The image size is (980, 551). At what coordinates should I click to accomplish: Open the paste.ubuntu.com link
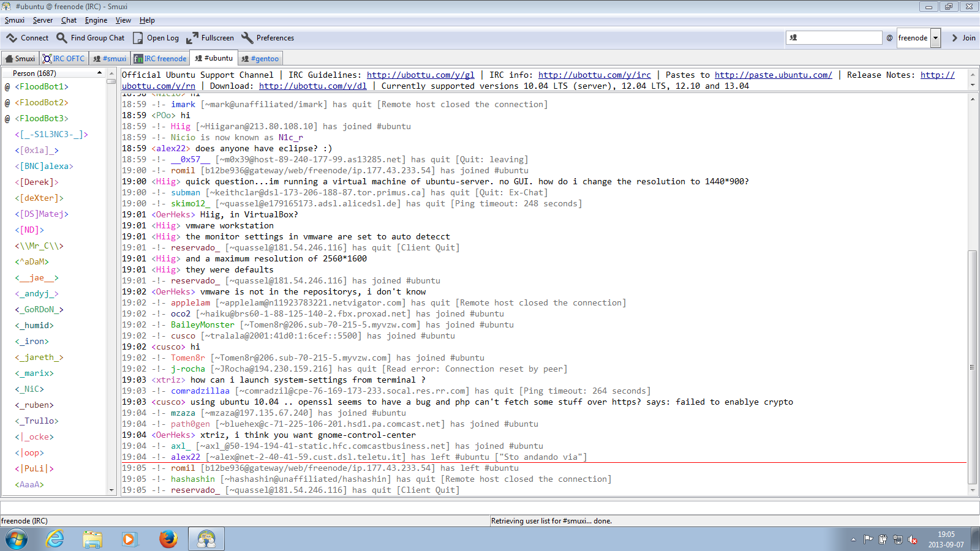[773, 75]
